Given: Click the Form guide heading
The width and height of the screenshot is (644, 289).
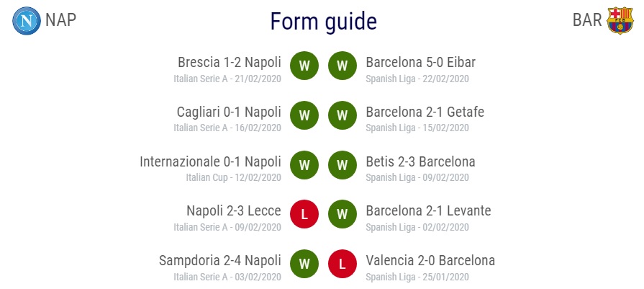Looking at the screenshot, I should (x=324, y=22).
